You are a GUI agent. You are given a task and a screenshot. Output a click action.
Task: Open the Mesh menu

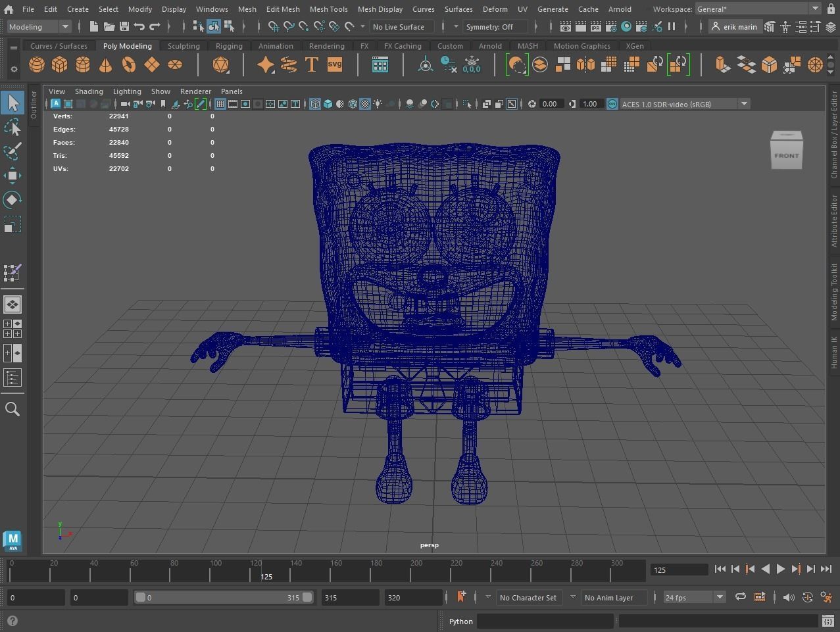[247, 9]
